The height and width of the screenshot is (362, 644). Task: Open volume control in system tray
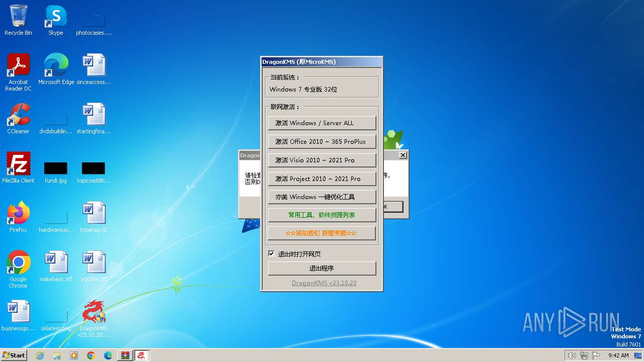572,355
